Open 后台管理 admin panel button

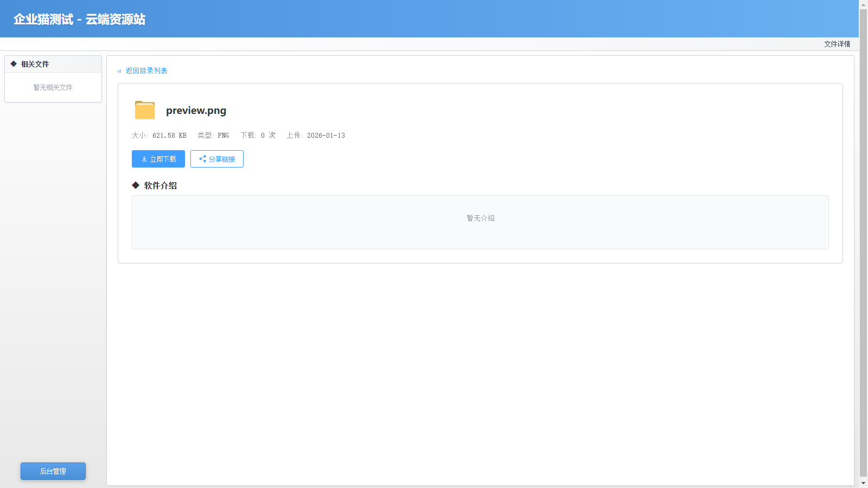53,471
